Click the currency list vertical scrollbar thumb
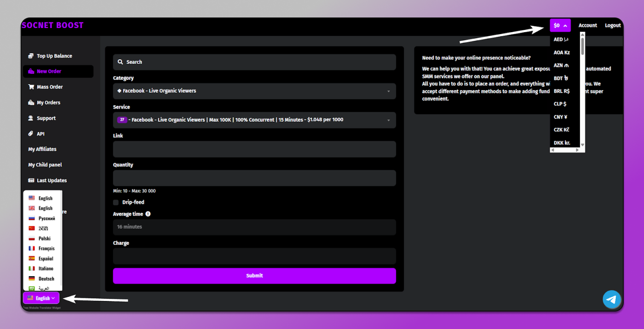Viewport: 644px width, 329px height. [582, 46]
